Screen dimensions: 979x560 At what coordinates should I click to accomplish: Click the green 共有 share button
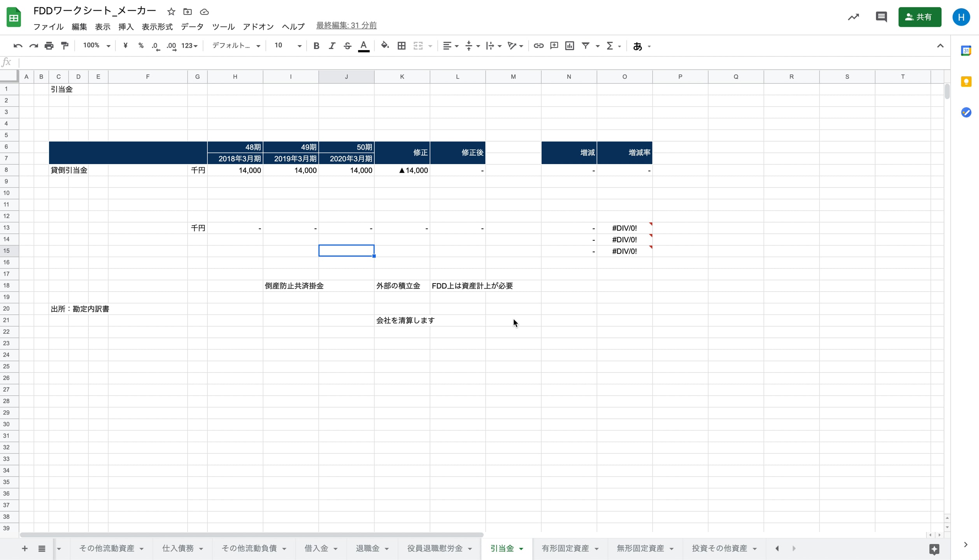coord(919,17)
